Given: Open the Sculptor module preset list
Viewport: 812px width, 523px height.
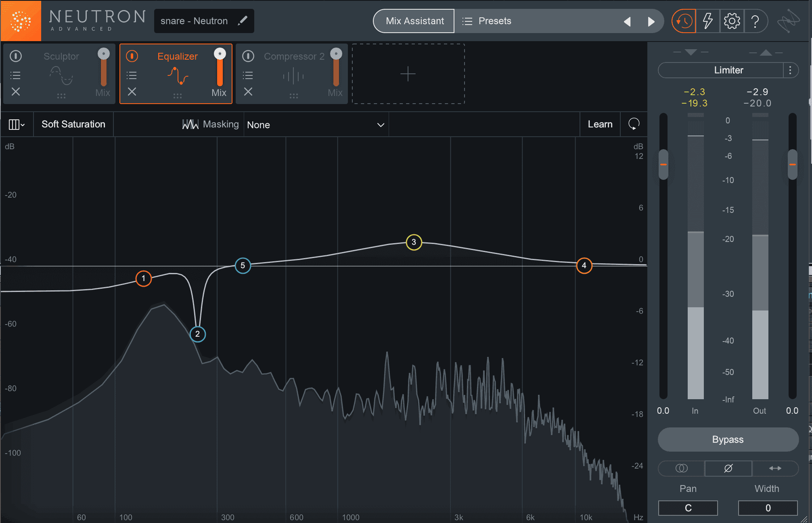Looking at the screenshot, I should [15, 75].
